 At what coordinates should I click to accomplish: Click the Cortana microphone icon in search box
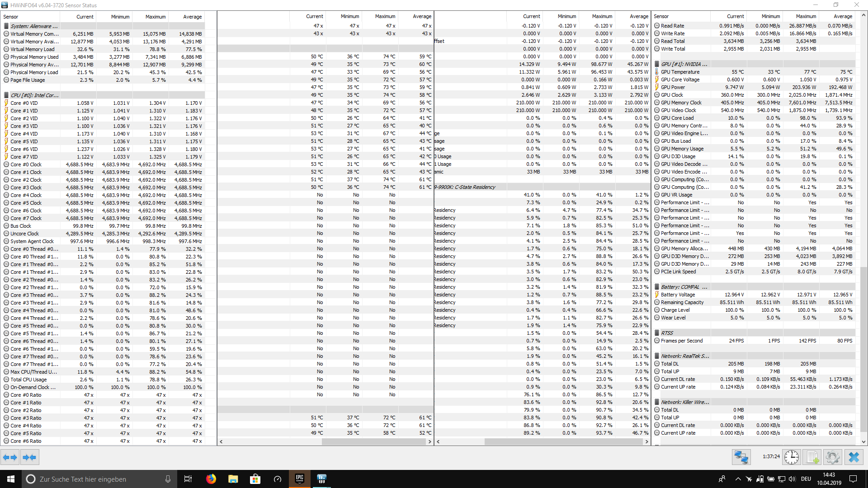pyautogui.click(x=168, y=479)
